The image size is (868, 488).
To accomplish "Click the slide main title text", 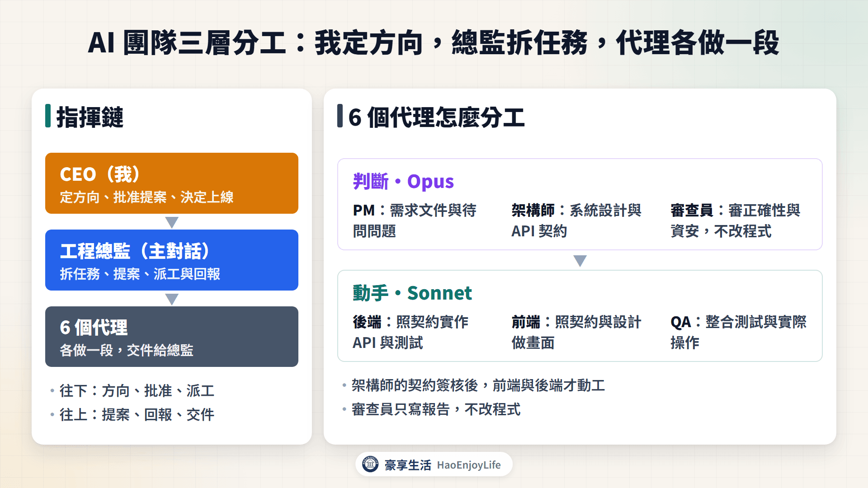I will click(x=434, y=43).
